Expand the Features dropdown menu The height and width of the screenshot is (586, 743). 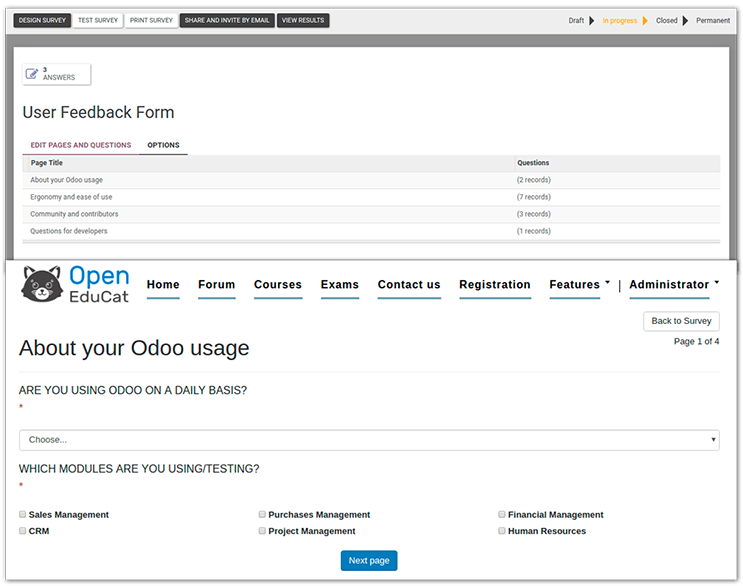coord(579,285)
